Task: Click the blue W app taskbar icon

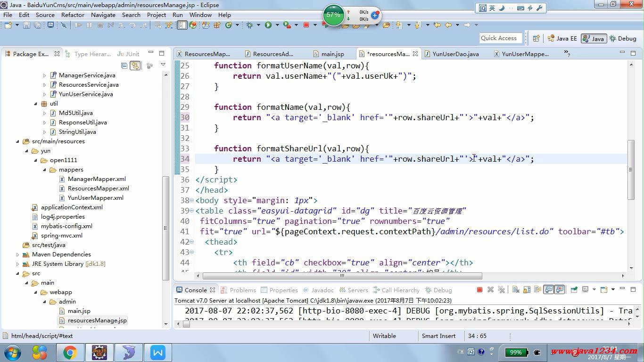Action: (x=158, y=353)
